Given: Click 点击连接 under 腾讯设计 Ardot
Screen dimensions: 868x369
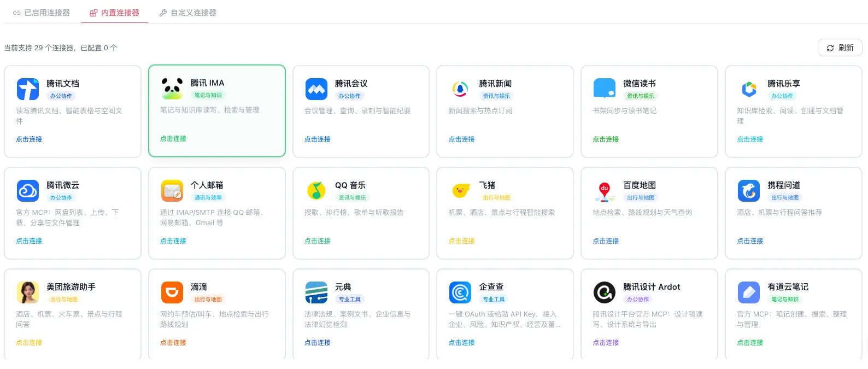Looking at the screenshot, I should click(x=606, y=343).
